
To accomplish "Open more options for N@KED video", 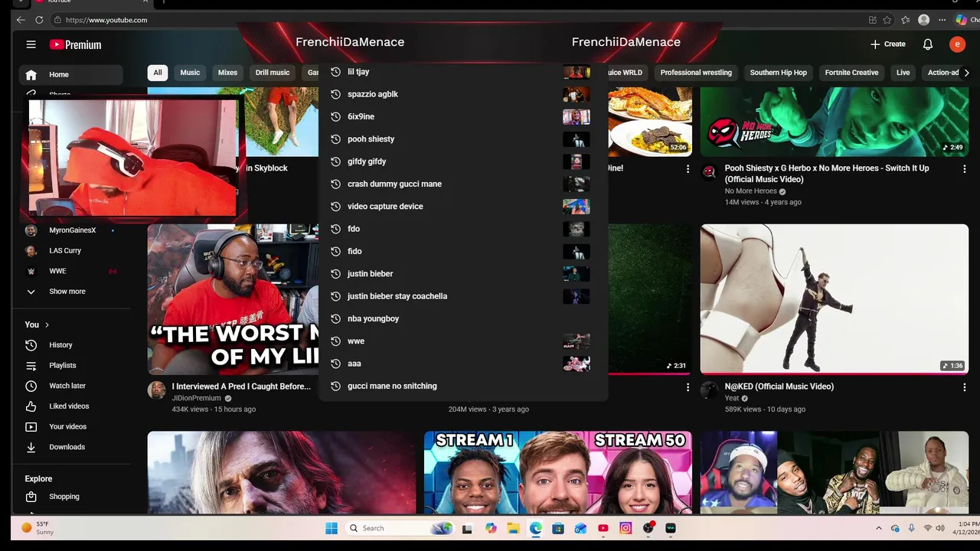I will [x=964, y=388].
